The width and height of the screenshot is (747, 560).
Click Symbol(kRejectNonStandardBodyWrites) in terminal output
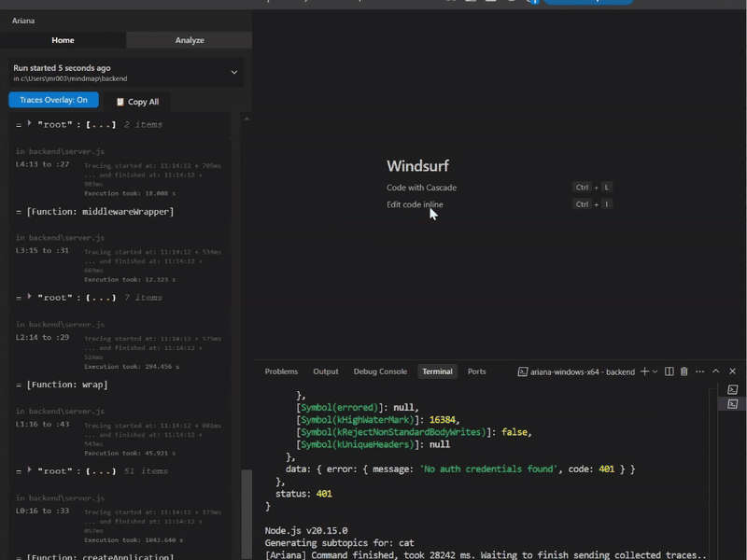(x=393, y=432)
